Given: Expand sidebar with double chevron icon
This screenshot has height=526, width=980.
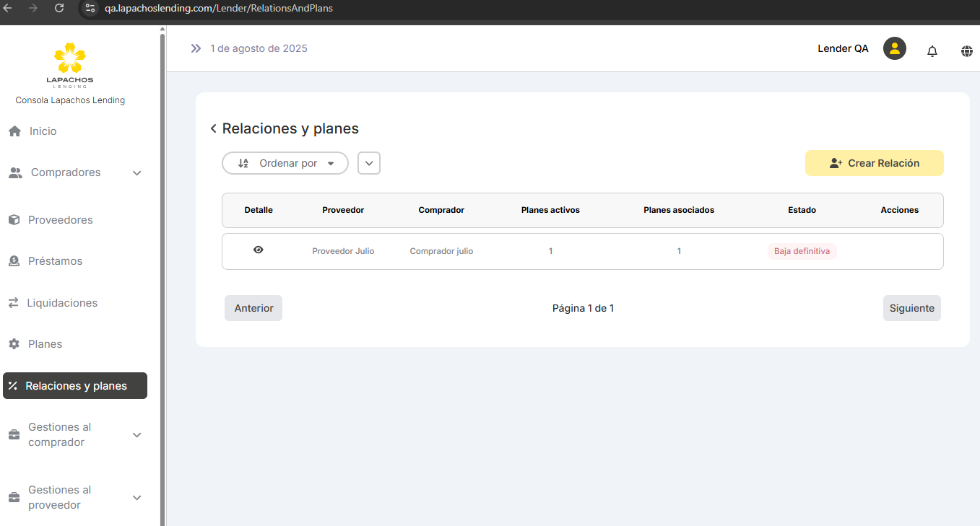Looking at the screenshot, I should 196,48.
